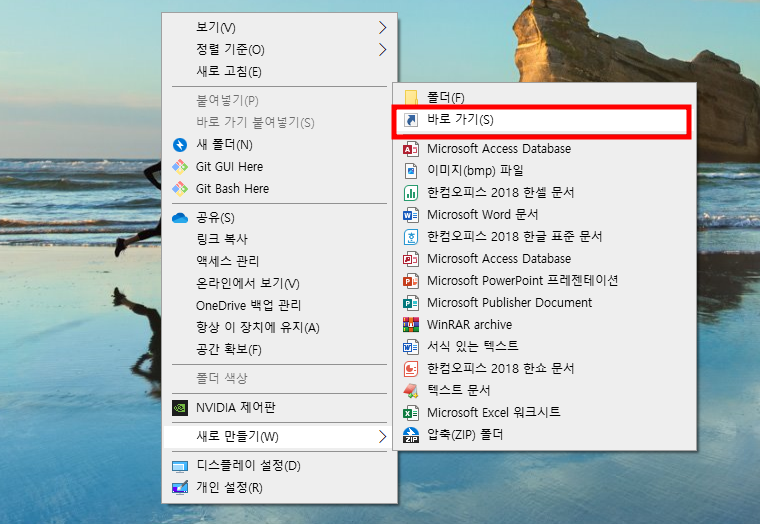This screenshot has height=524, width=760.
Task: Create a new 텍스트 문서
Action: 544,390
